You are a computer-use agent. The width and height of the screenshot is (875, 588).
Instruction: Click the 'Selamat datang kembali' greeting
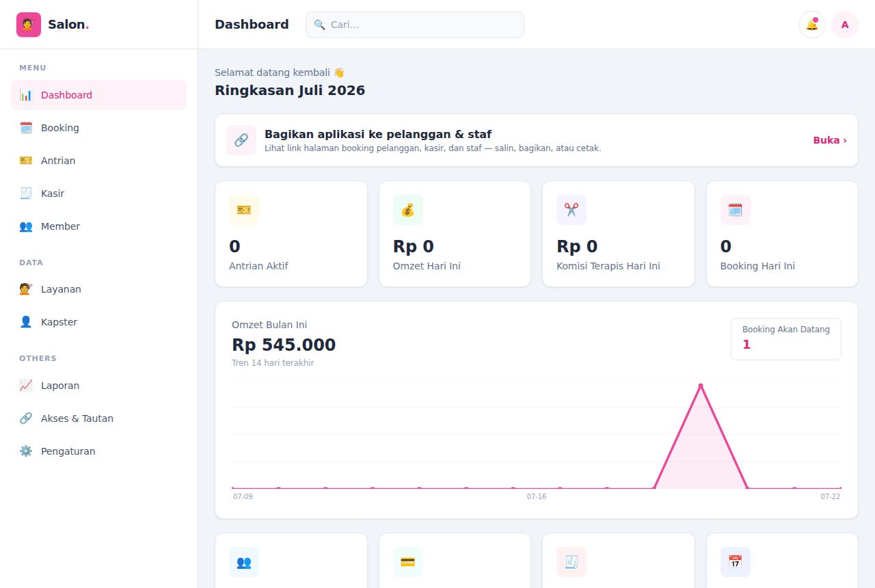[280, 72]
